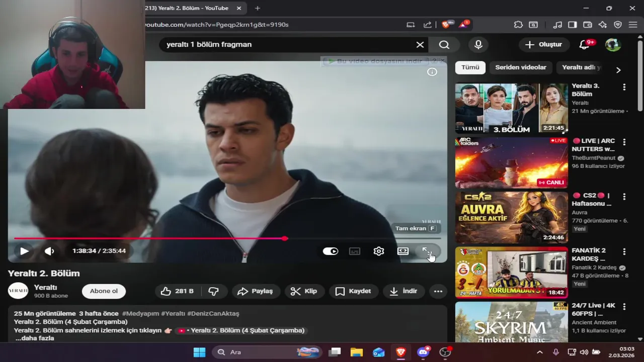Select the Seriden videolar chip

[x=521, y=67]
